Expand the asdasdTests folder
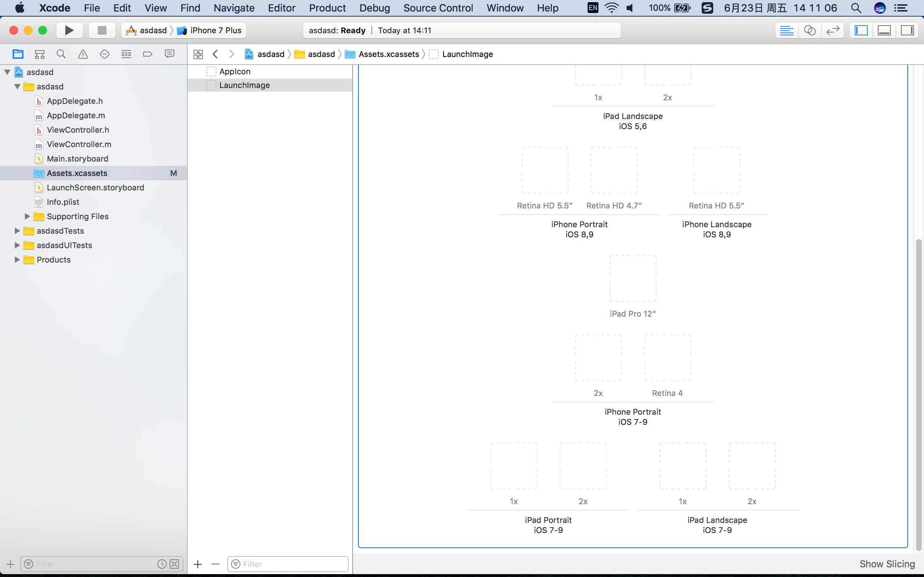Screen dimensions: 924x577 (x=16, y=231)
